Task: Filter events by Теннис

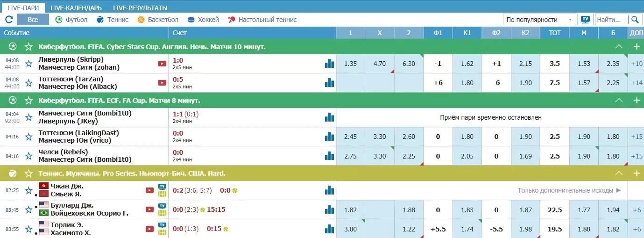Action: [x=112, y=20]
